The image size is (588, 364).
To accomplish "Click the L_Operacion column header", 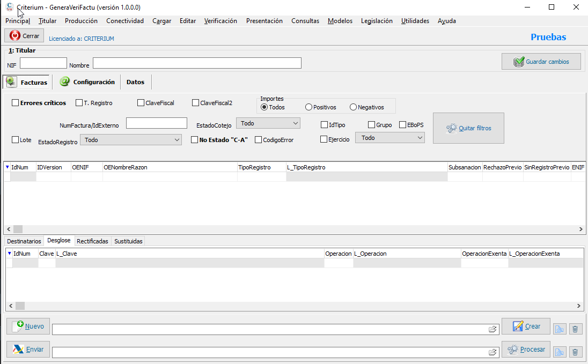I will coord(407,254).
